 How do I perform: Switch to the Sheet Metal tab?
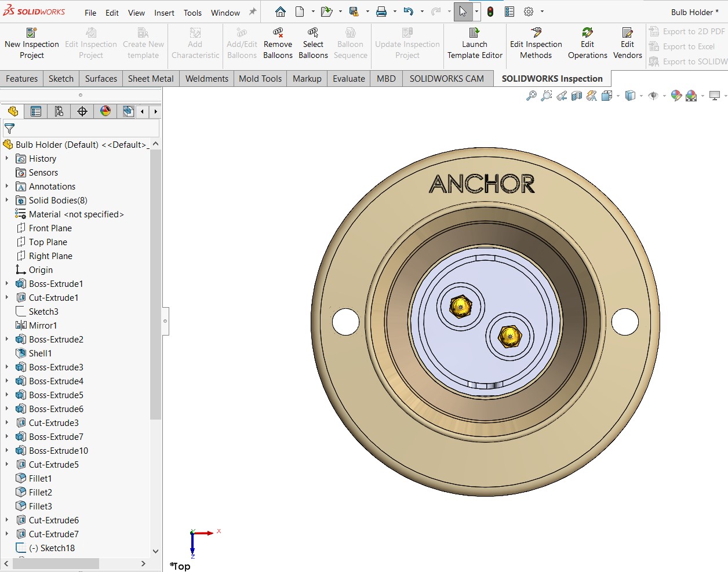point(151,79)
